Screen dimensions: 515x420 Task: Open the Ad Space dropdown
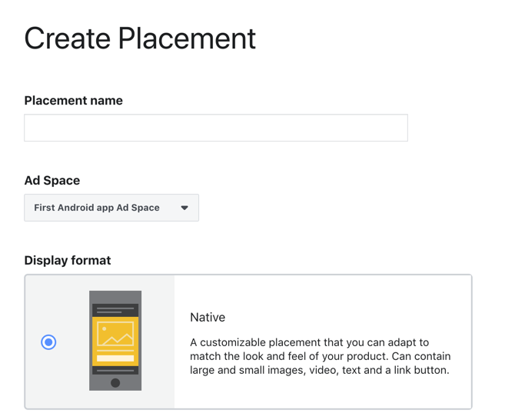click(111, 208)
